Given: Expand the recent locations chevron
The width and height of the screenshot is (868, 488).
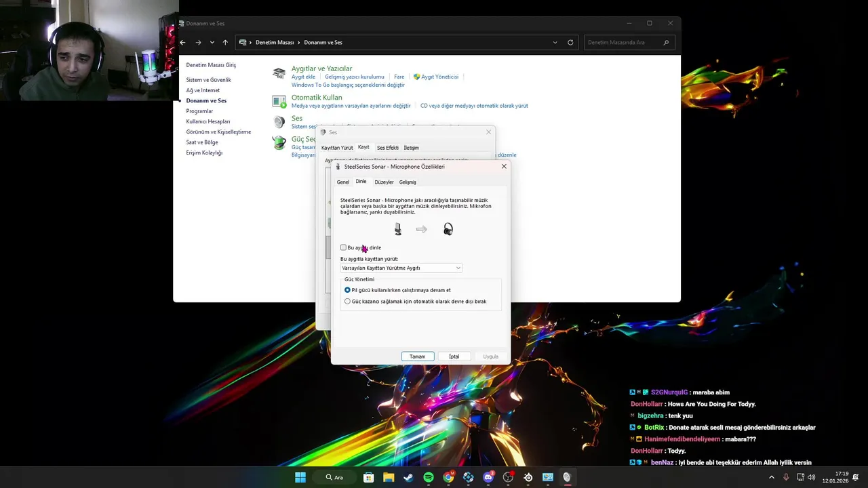Looking at the screenshot, I should click(212, 43).
